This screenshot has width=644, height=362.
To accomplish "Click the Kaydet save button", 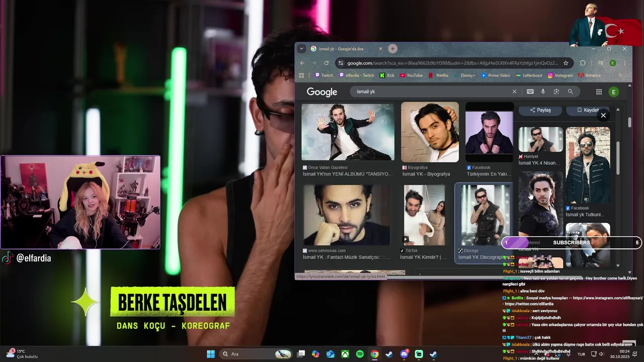I will coord(588,110).
